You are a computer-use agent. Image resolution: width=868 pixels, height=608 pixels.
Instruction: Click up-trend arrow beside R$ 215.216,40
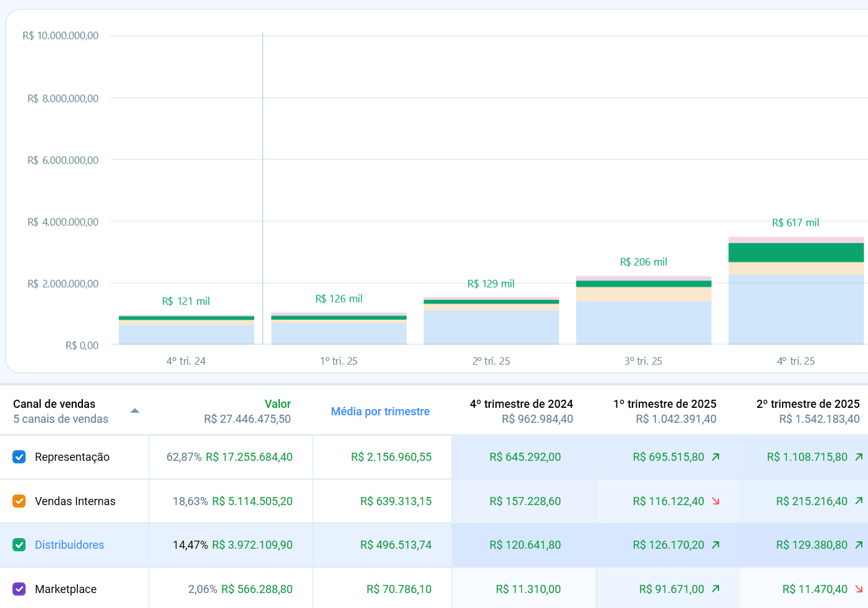(x=859, y=501)
